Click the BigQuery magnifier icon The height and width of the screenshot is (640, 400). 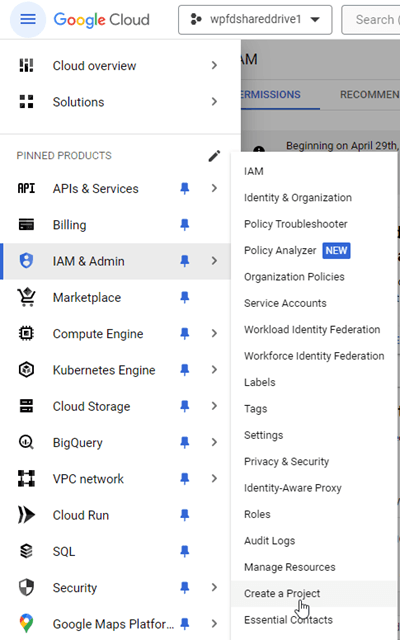click(27, 442)
